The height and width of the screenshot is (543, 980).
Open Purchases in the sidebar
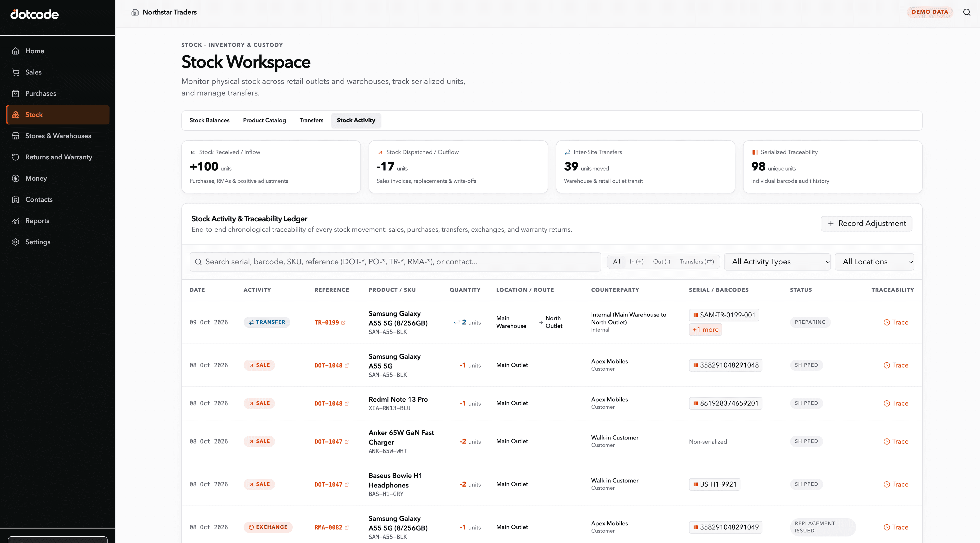tap(58, 94)
